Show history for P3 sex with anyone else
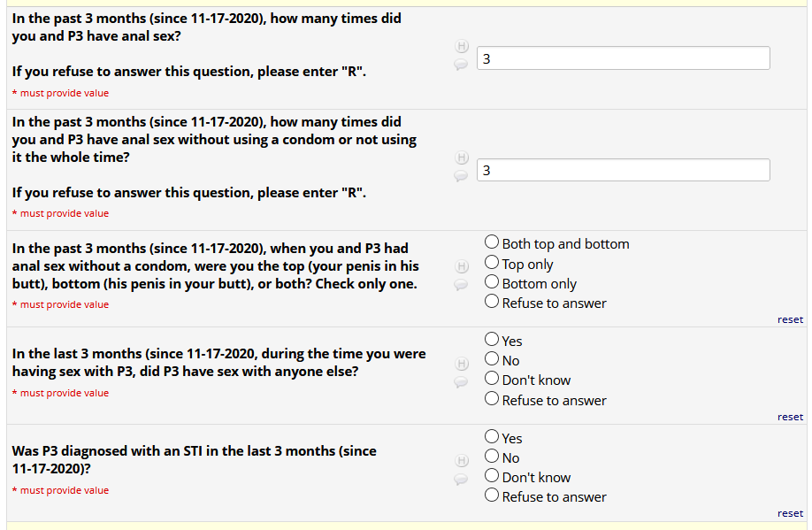This screenshot has width=812, height=530. (x=461, y=363)
